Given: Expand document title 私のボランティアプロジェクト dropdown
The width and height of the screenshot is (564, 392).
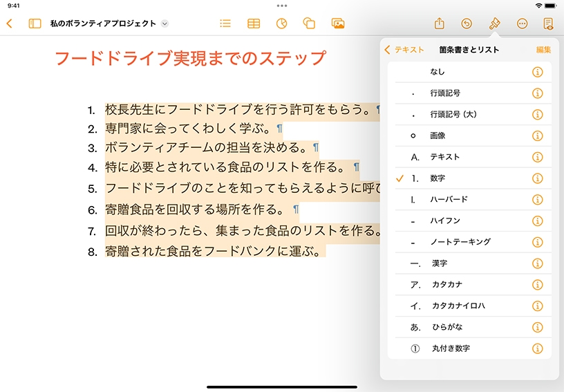Looking at the screenshot, I should (164, 24).
